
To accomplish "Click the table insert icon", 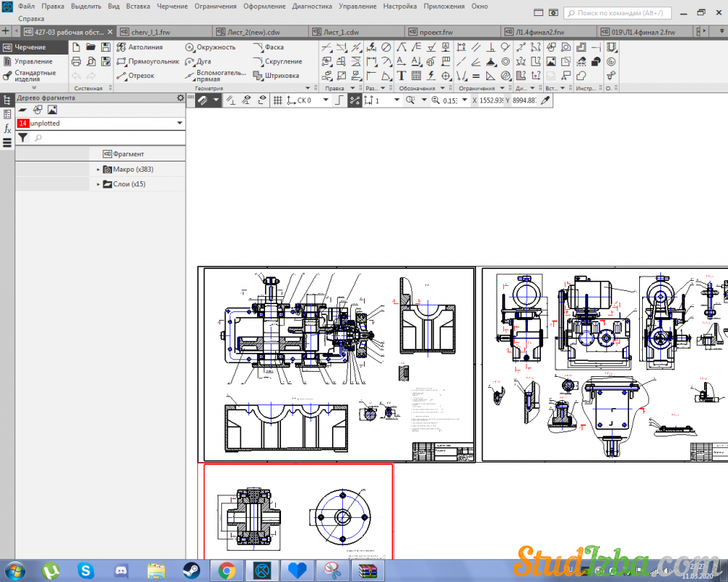I will (416, 76).
